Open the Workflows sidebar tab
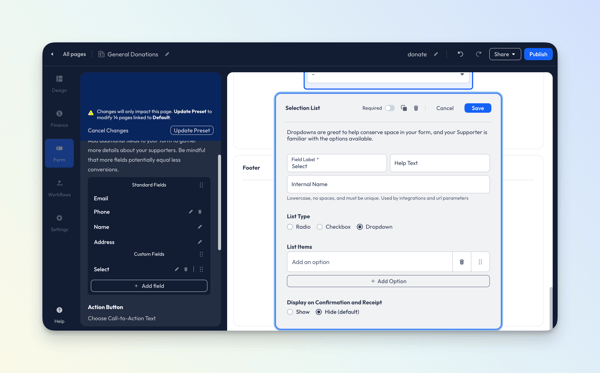600x373 pixels. point(59,189)
